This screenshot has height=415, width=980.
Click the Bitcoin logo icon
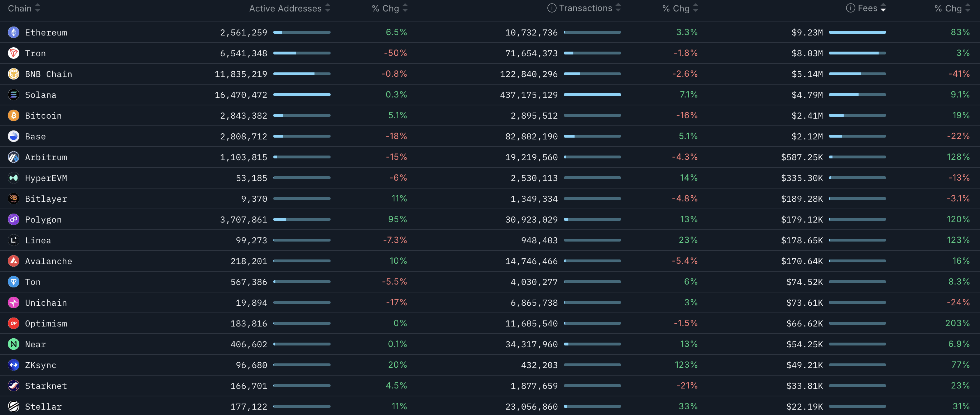[14, 115]
